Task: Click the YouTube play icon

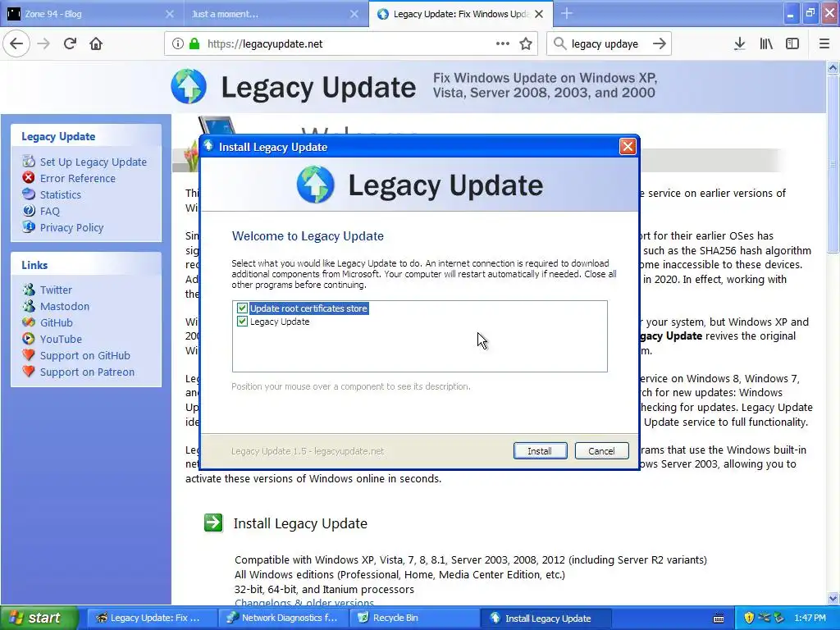Action: click(29, 339)
